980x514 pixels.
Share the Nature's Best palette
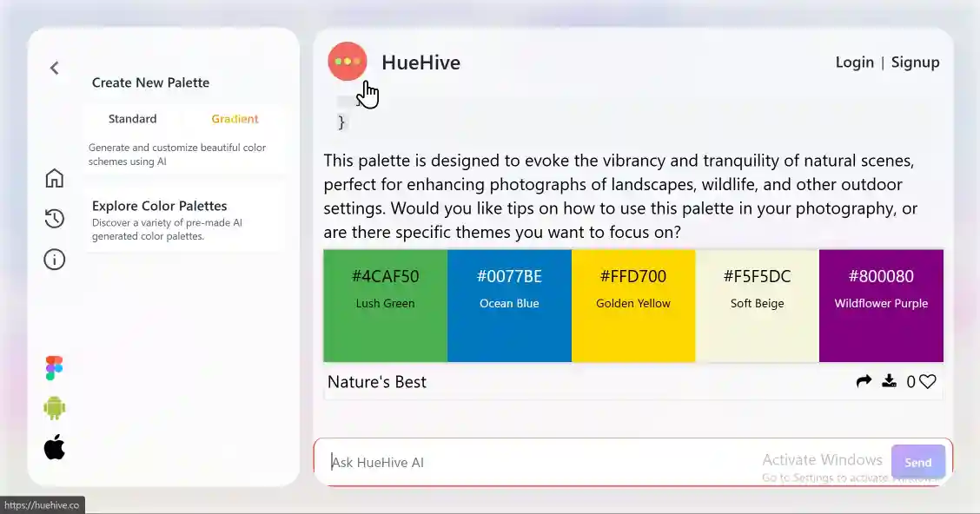point(864,380)
